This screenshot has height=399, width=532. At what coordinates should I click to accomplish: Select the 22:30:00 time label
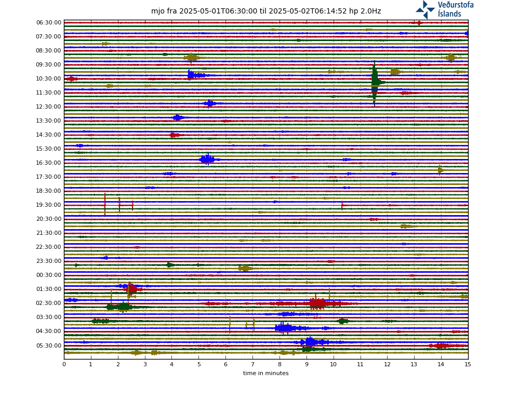[x=49, y=247]
